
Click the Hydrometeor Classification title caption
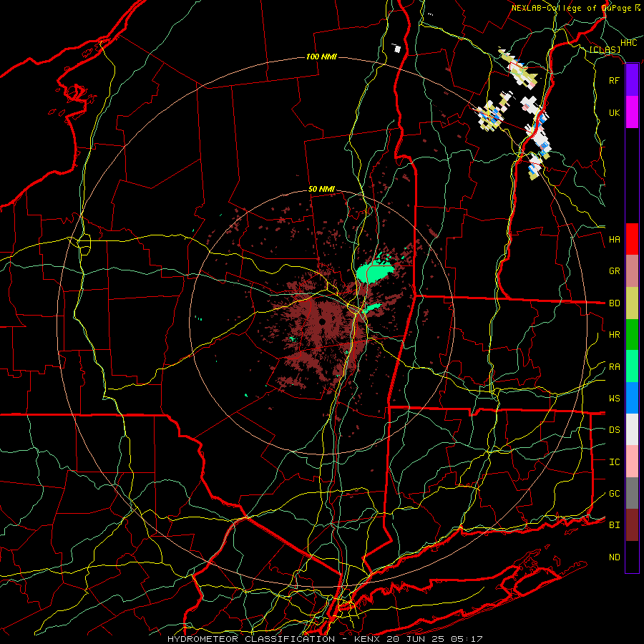pyautogui.click(x=325, y=639)
